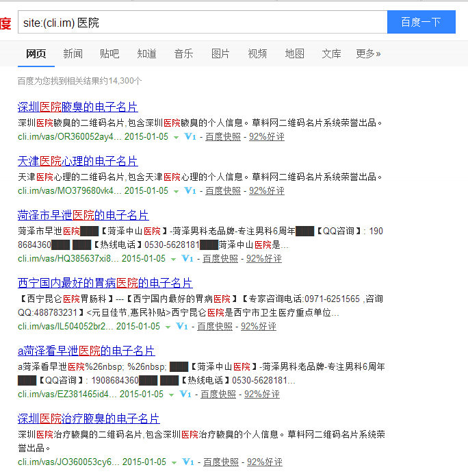
Task: Expand the green arrow beside cli.im/vas/JO360053cy6
Action: (x=174, y=462)
